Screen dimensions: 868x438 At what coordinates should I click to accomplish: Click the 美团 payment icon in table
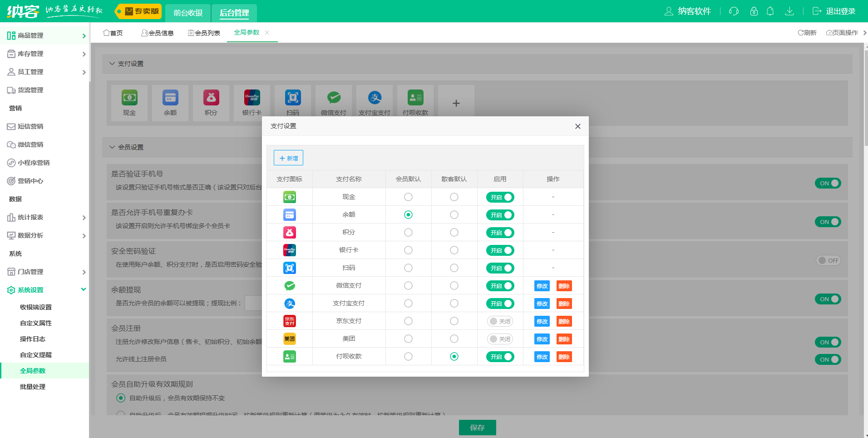tap(290, 339)
